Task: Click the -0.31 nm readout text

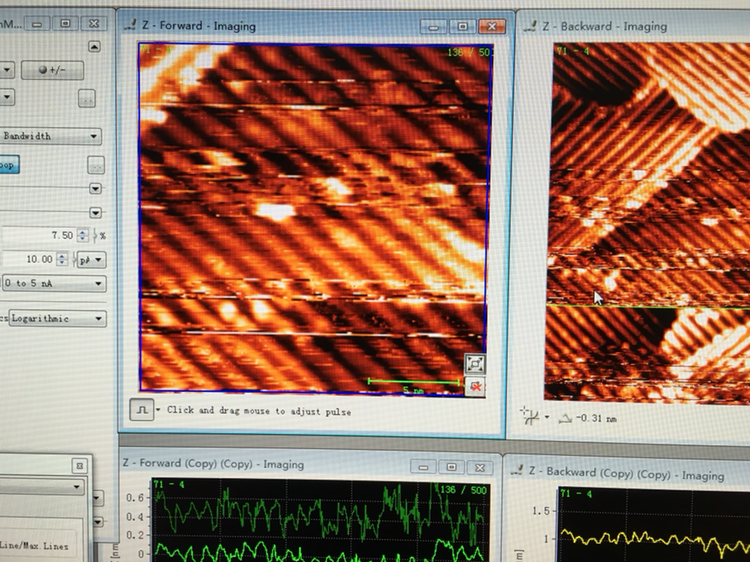Action: click(x=596, y=419)
